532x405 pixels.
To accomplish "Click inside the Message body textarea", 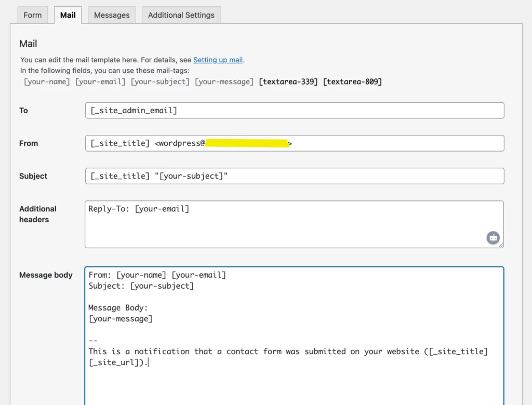I will point(294,336).
